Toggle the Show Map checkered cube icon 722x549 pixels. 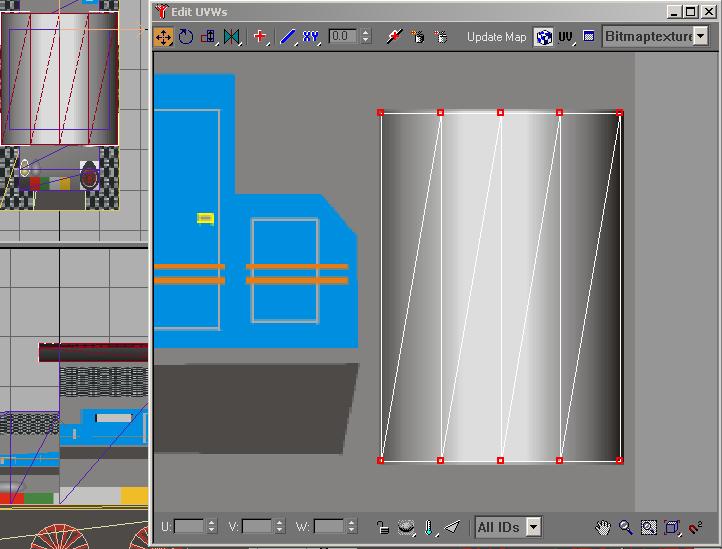543,37
